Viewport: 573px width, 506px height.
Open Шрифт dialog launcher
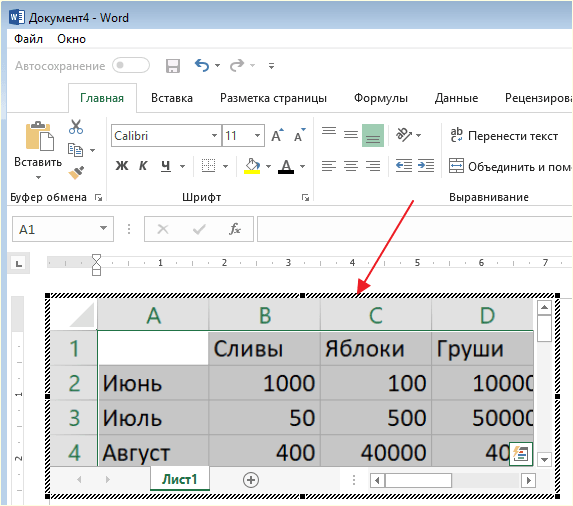tap(305, 198)
